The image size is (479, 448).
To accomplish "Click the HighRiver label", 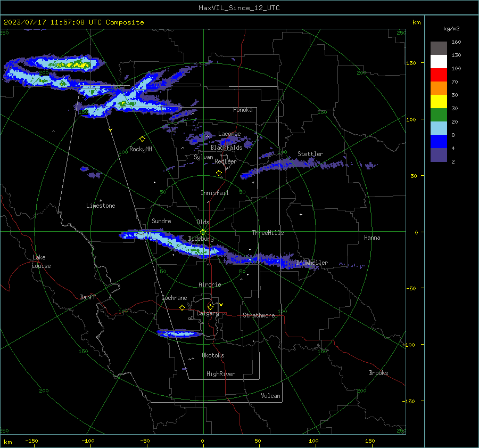I will coord(221,374).
